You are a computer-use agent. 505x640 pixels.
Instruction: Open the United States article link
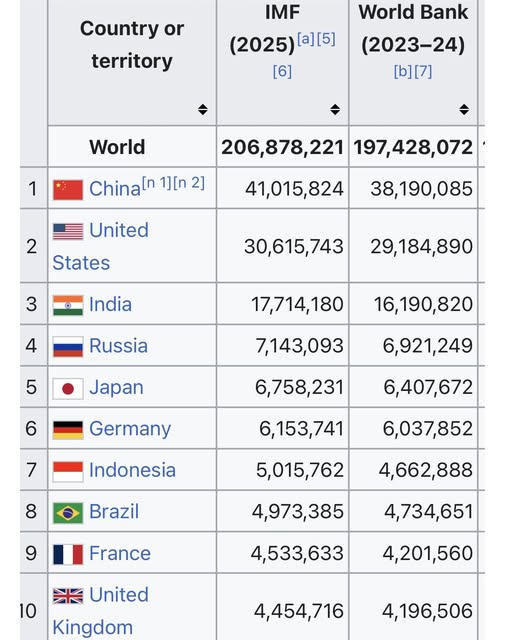100,246
